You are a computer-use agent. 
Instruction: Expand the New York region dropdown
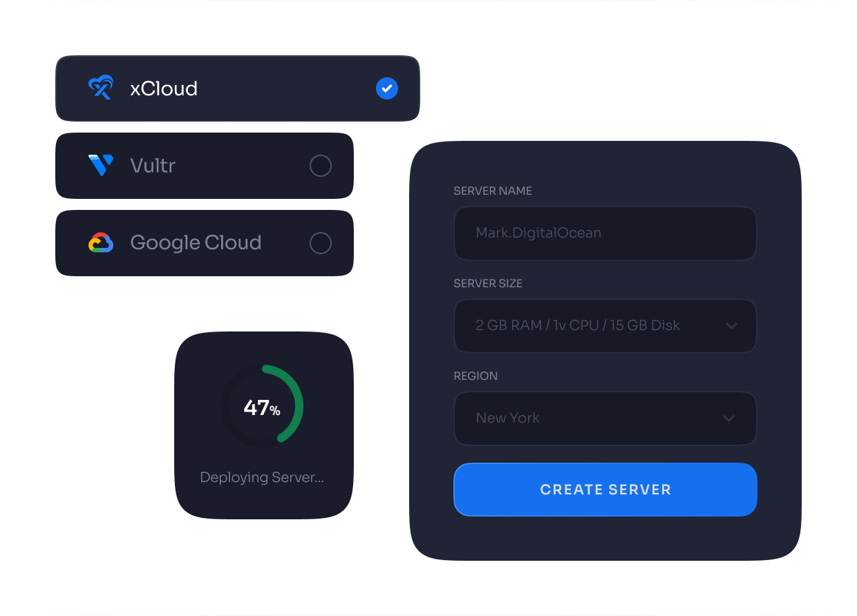tap(605, 418)
